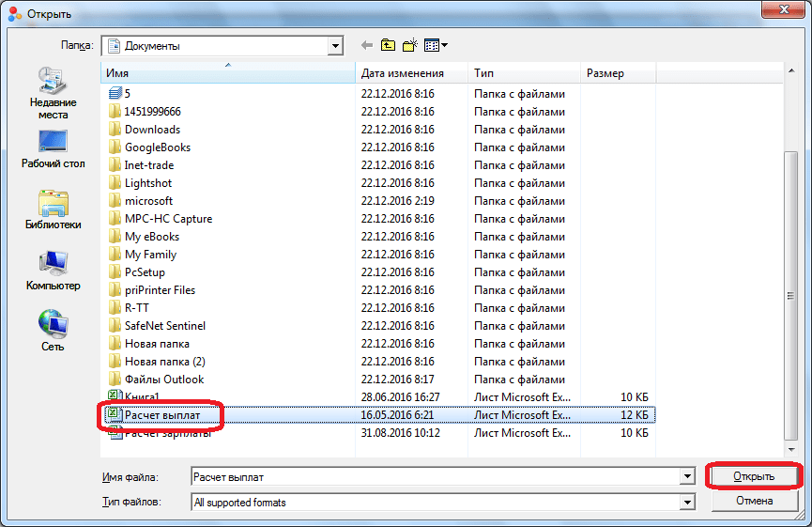Go to Рабочий стол in the sidebar

coord(53,150)
